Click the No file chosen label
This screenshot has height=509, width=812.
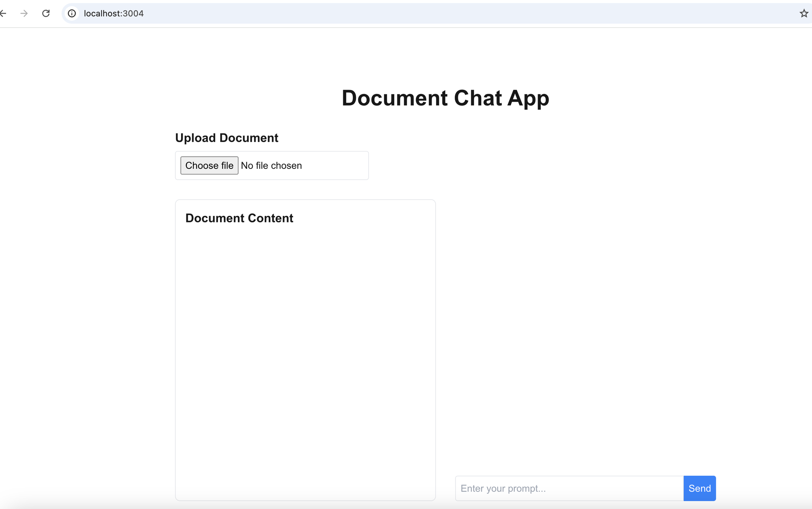(x=271, y=165)
